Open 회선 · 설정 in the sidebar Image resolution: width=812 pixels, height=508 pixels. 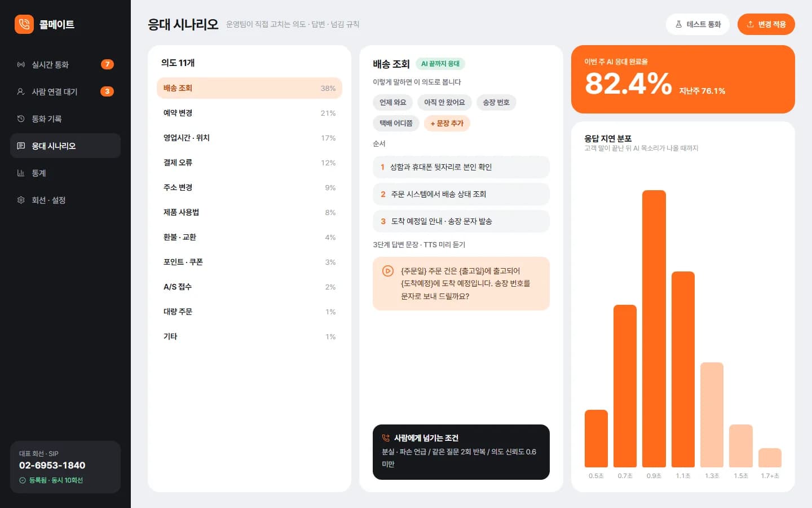point(65,200)
